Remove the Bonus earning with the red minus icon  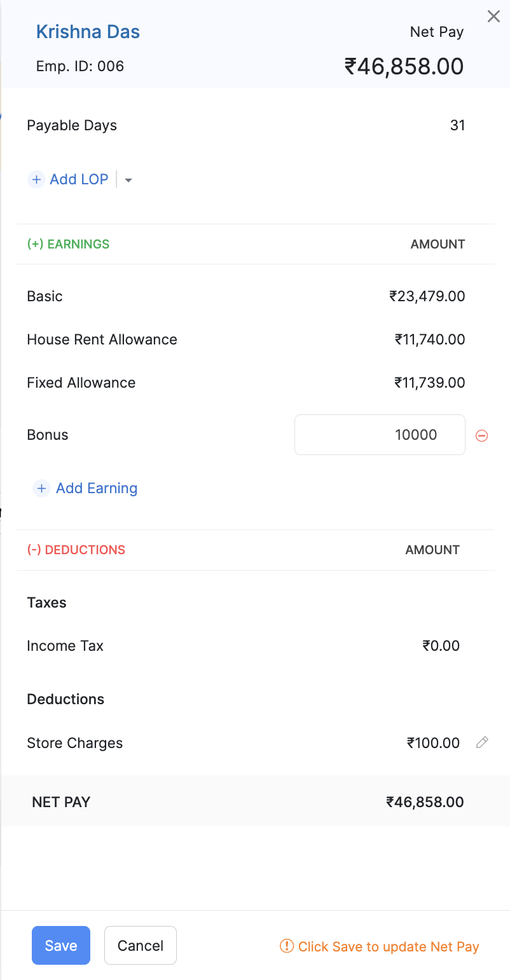tap(482, 435)
